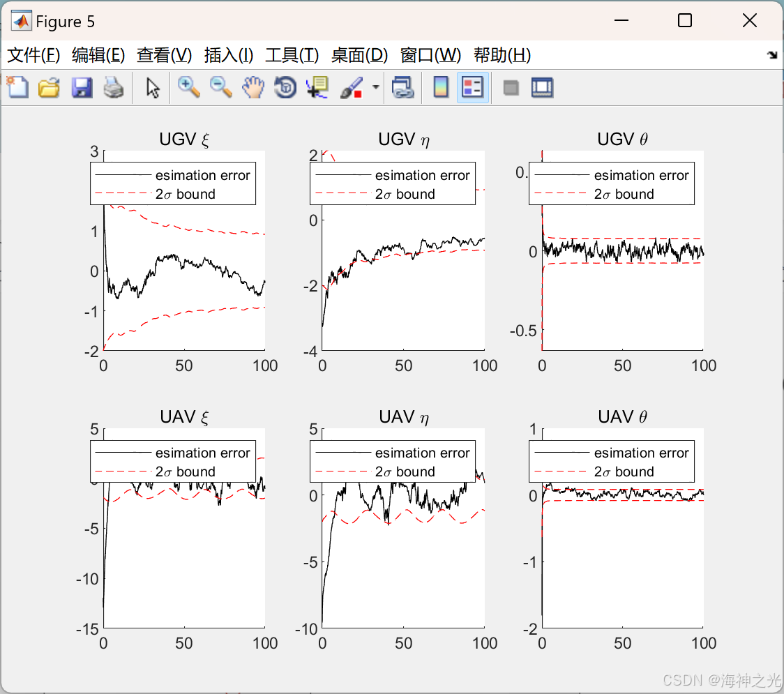Click the Link Plot icon
Screen dimensions: 784x694
point(403,87)
